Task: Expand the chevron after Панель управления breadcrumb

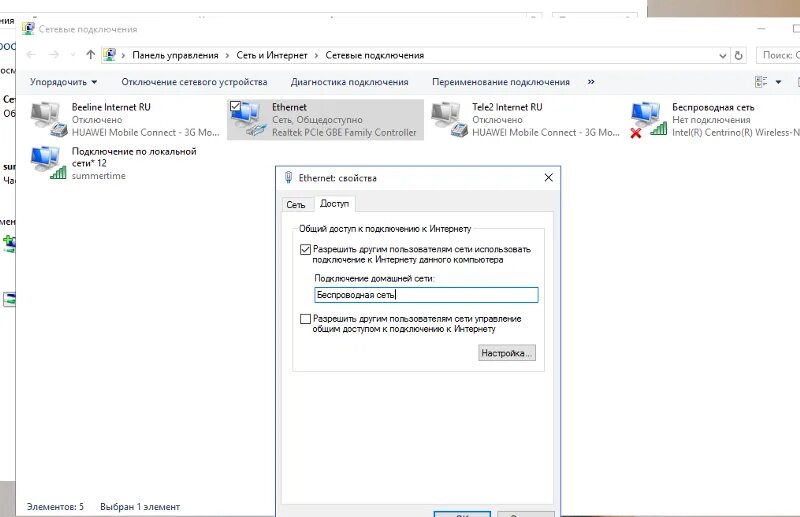Action: pyautogui.click(x=227, y=55)
